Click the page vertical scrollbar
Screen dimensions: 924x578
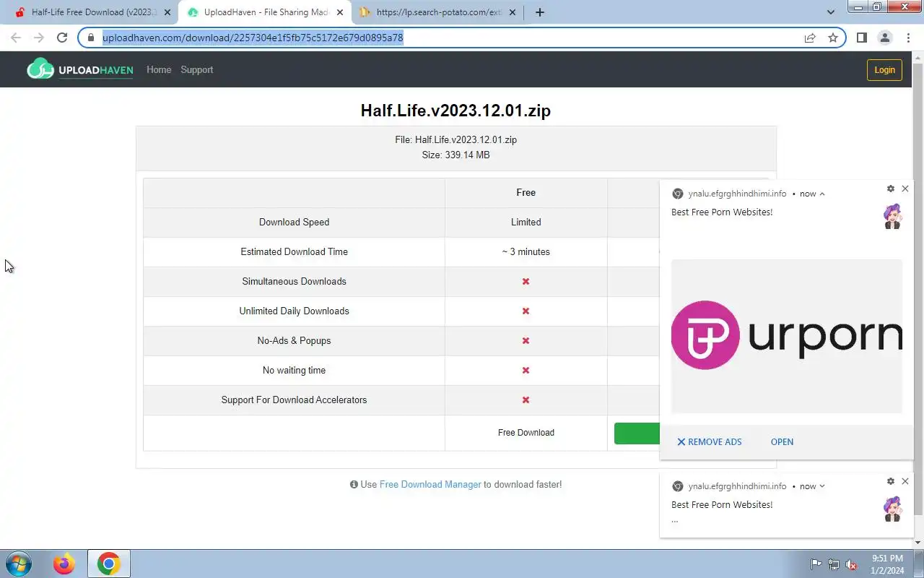click(x=918, y=289)
